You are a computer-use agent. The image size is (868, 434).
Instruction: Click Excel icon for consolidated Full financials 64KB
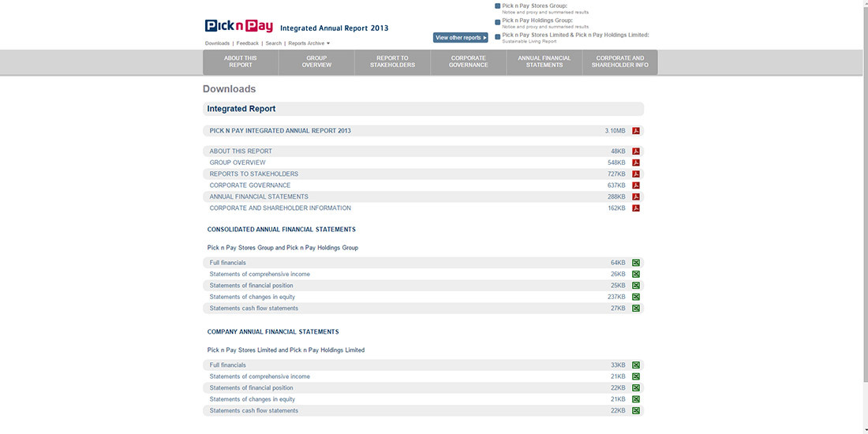636,263
